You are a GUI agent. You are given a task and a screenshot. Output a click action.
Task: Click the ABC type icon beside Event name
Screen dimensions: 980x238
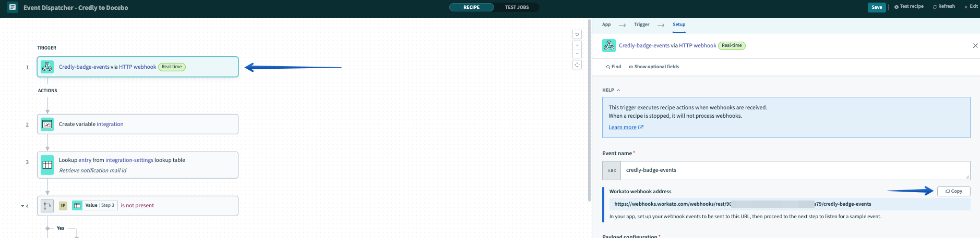tap(612, 170)
